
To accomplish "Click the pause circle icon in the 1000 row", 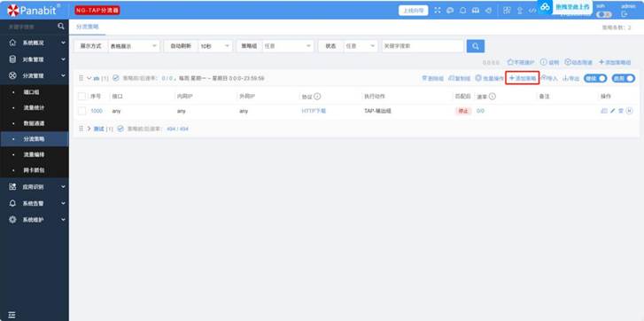I will [x=629, y=111].
